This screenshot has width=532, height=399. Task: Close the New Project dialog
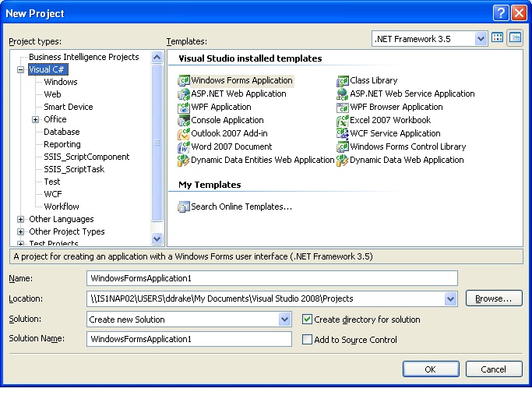click(519, 13)
